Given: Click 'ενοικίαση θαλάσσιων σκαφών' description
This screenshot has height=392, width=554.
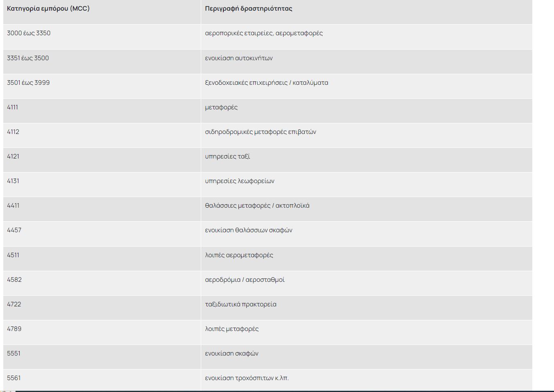Looking at the screenshot, I should pos(248,230).
